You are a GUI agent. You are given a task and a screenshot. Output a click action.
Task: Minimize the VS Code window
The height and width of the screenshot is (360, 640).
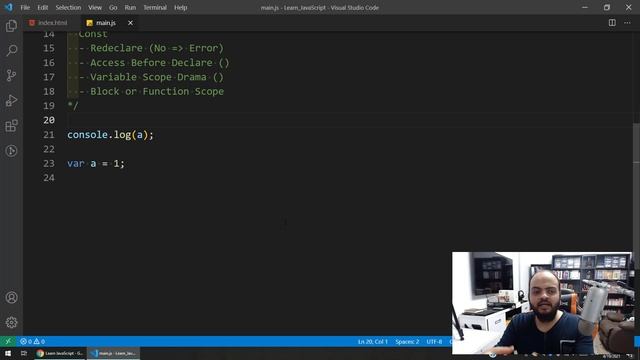click(585, 7)
